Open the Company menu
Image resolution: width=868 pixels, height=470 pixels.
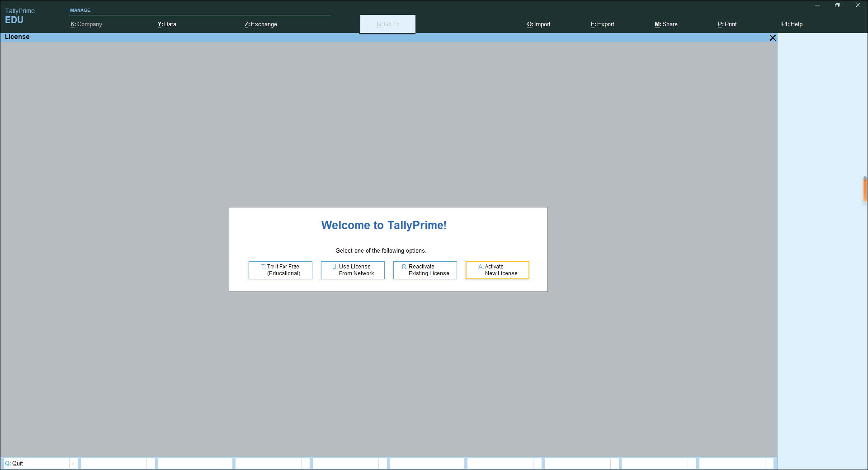click(86, 24)
